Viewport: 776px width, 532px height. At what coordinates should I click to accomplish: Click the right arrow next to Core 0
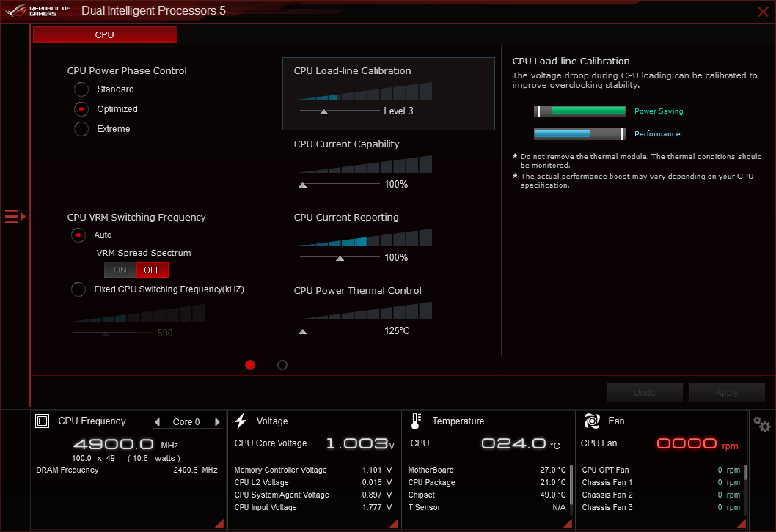click(x=216, y=421)
